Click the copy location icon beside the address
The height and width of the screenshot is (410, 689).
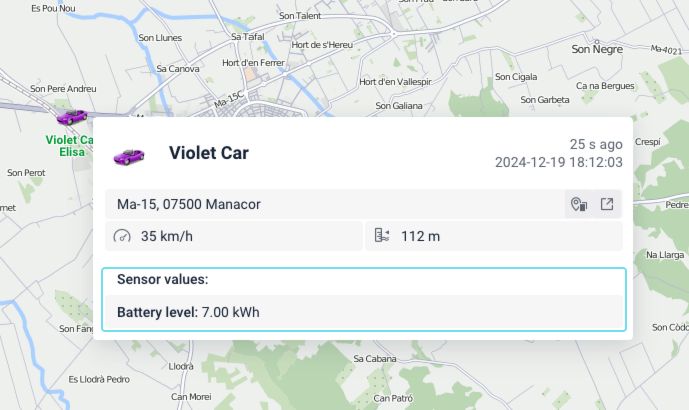coord(578,205)
